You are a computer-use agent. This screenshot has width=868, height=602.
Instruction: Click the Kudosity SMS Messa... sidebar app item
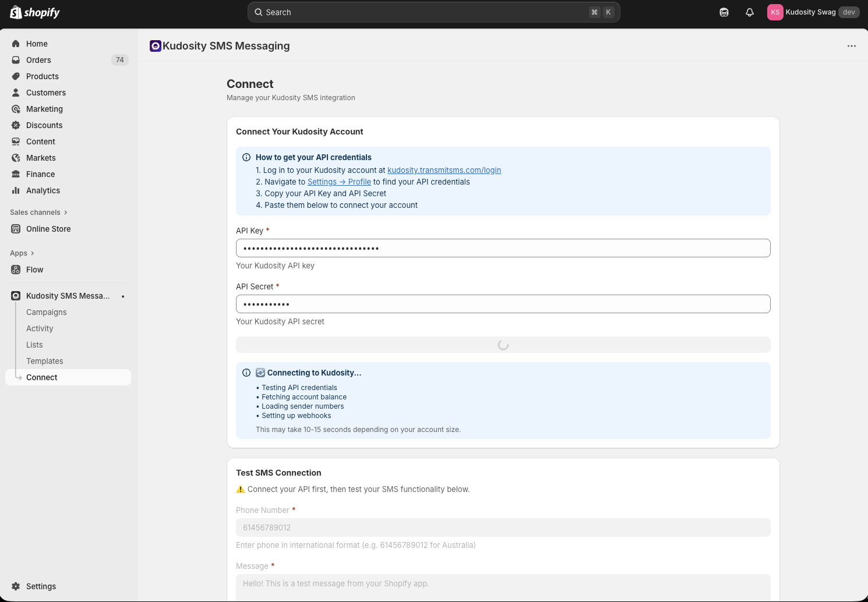(x=68, y=296)
